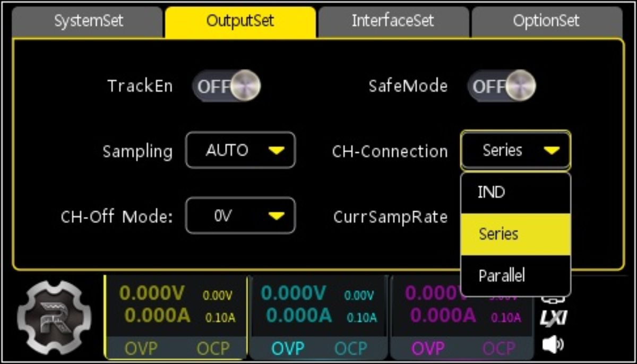Toggle the TrackEn switch

tap(227, 86)
